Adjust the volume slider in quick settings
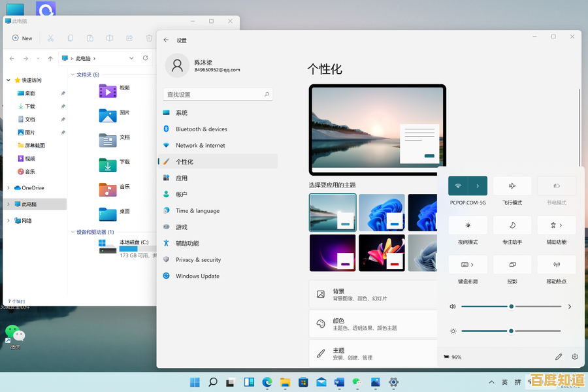This screenshot has width=588, height=392. click(512, 305)
